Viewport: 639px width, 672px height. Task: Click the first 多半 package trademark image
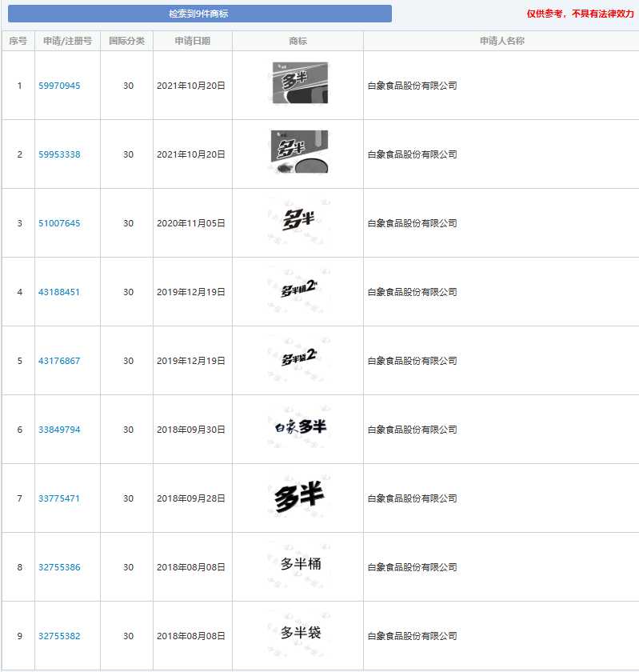(299, 83)
